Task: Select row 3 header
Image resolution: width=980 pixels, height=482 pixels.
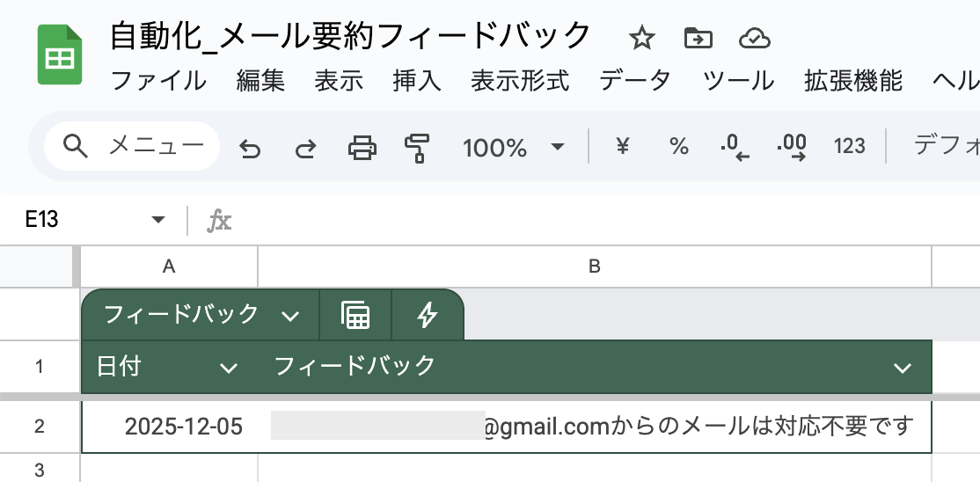Action: (40, 469)
